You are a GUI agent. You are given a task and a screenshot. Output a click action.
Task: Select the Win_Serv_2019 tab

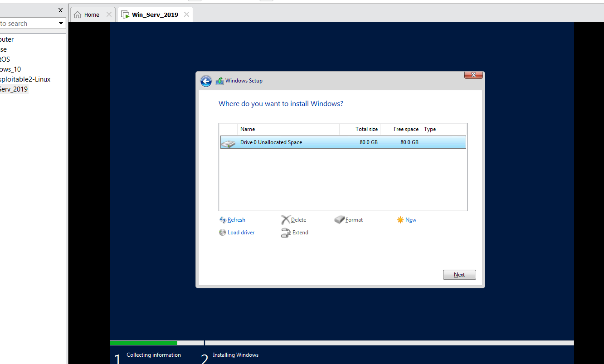point(155,15)
